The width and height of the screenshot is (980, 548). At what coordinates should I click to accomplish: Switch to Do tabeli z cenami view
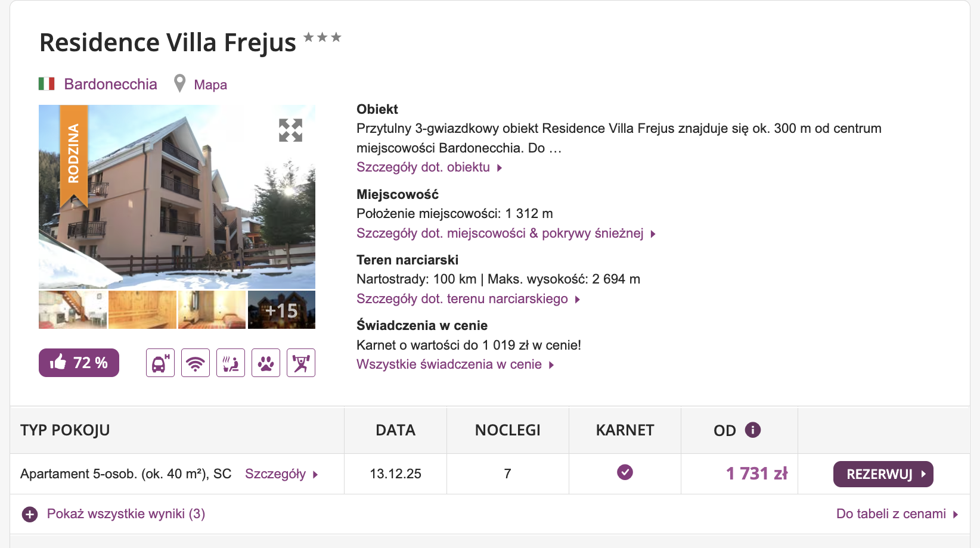891,513
